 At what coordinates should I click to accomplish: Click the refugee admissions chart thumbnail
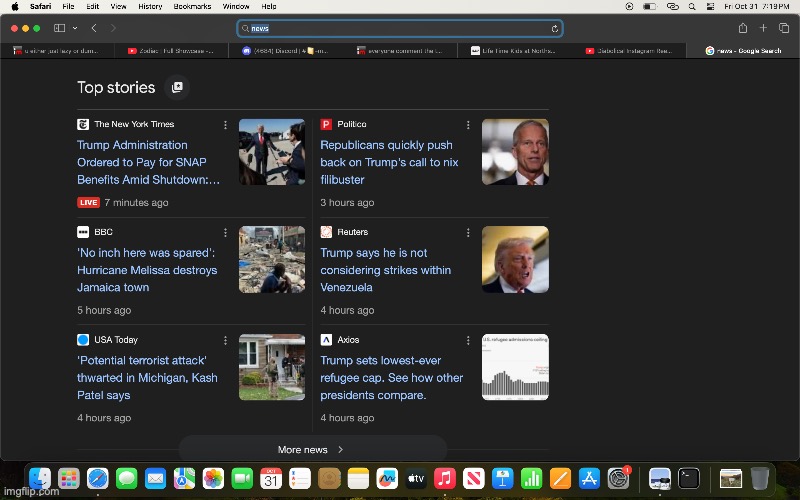pos(515,367)
